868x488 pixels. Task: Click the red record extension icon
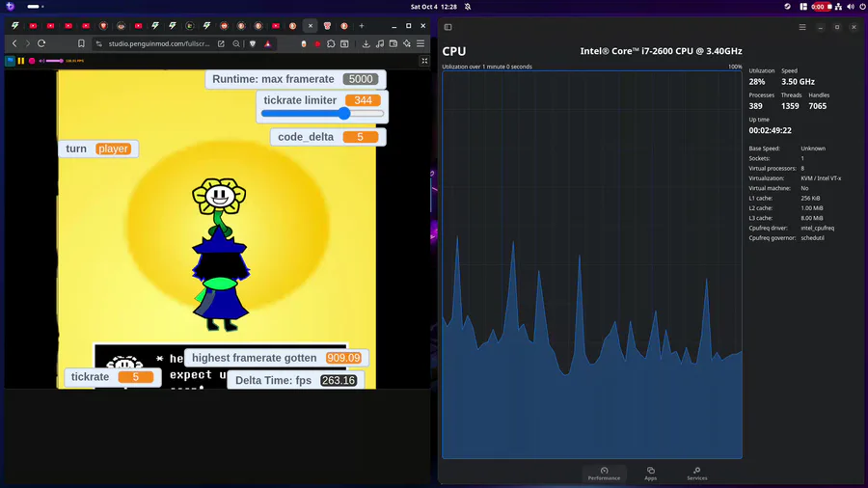click(317, 43)
